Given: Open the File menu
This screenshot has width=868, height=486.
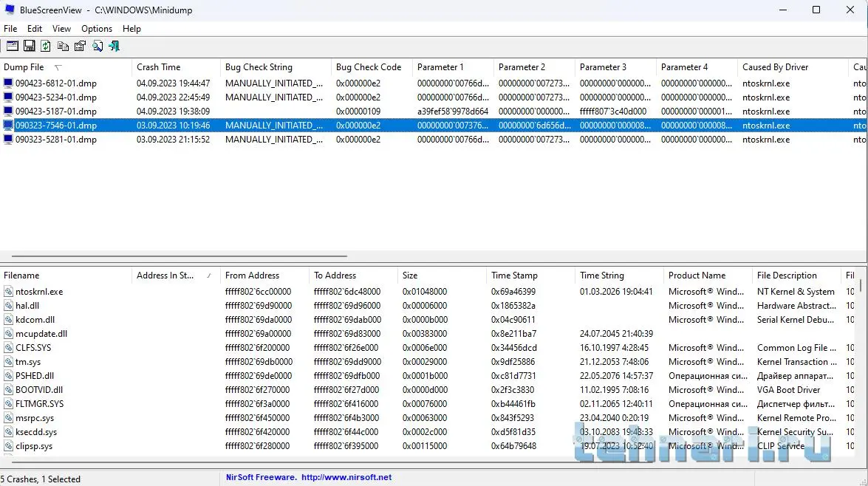Looking at the screenshot, I should point(10,29).
